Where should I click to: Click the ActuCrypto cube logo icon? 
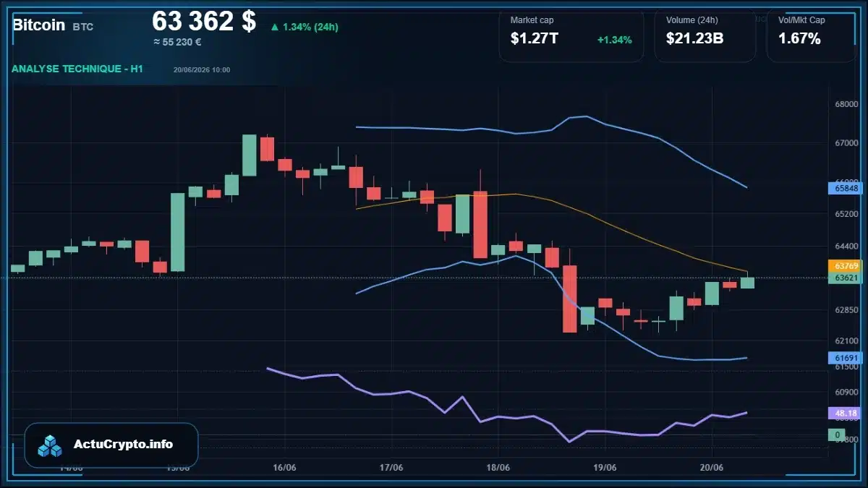point(50,445)
